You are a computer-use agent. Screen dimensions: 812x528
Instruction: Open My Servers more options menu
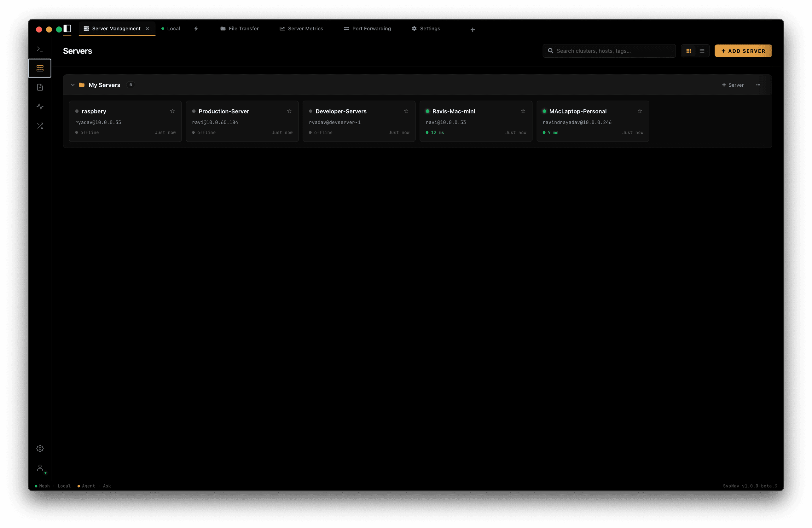[x=758, y=85]
